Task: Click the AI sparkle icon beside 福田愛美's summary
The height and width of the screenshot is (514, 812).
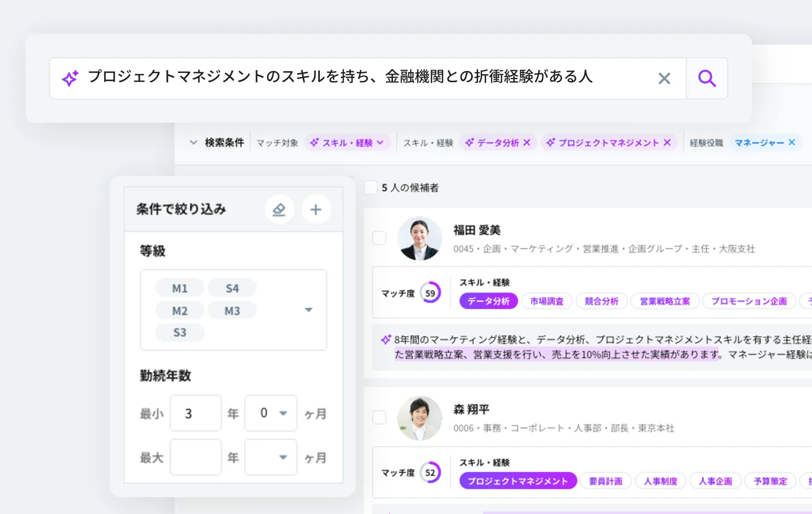Action: tap(386, 339)
